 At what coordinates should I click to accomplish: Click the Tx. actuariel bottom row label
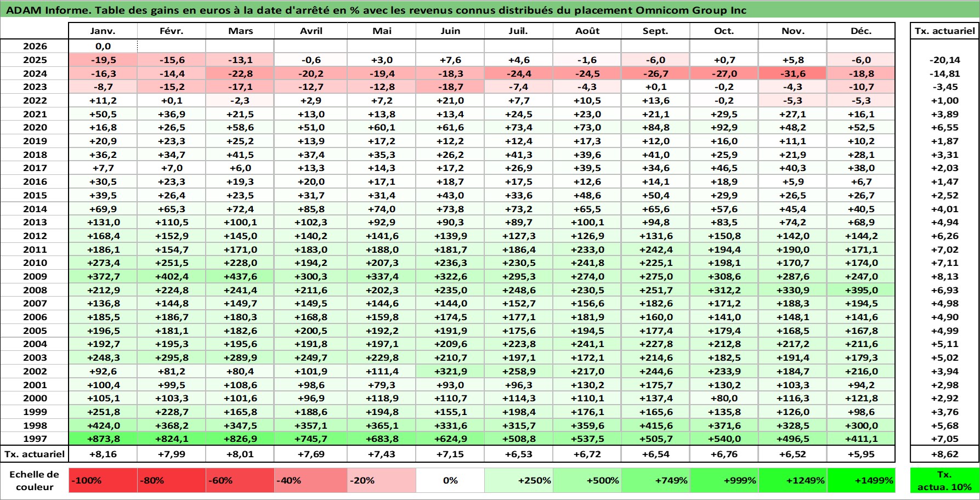pyautogui.click(x=35, y=454)
